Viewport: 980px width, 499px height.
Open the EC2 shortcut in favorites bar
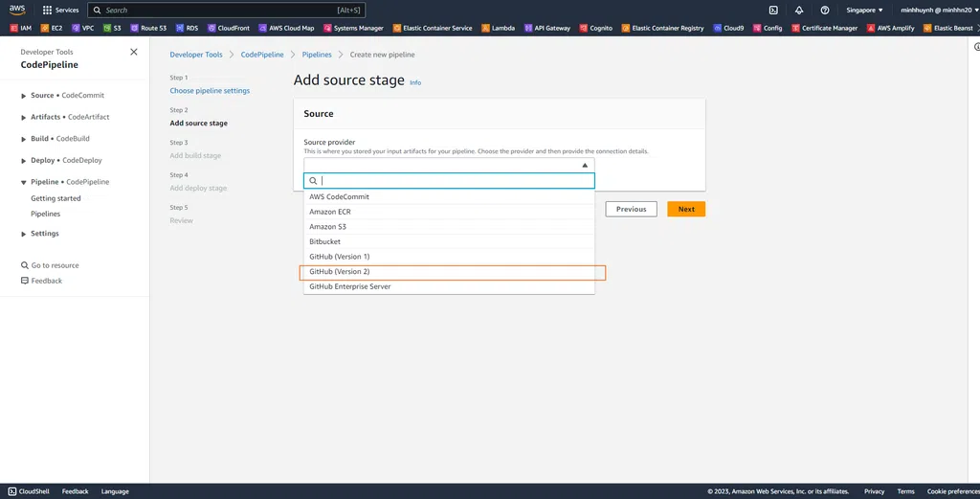[52, 28]
